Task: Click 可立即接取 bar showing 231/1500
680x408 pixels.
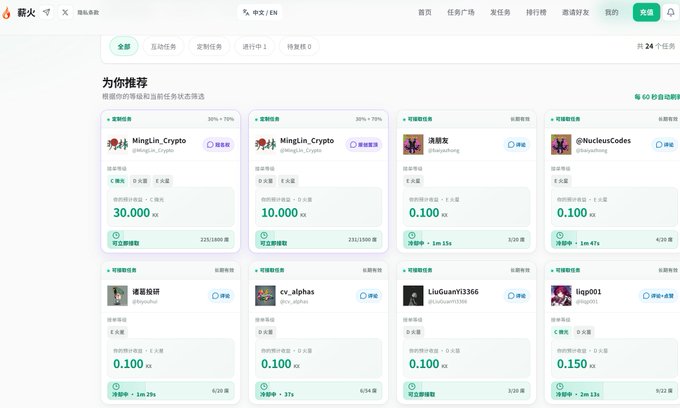Action: tap(318, 239)
